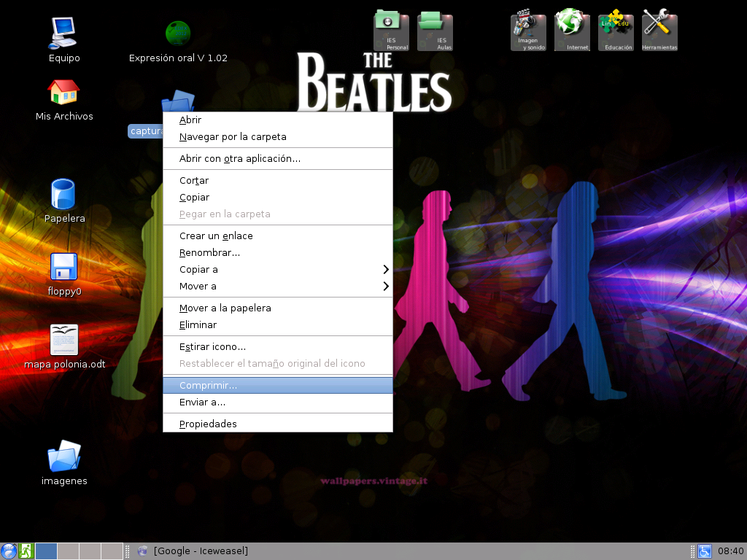Click the accessibility icon in system tray

pyautogui.click(x=705, y=551)
